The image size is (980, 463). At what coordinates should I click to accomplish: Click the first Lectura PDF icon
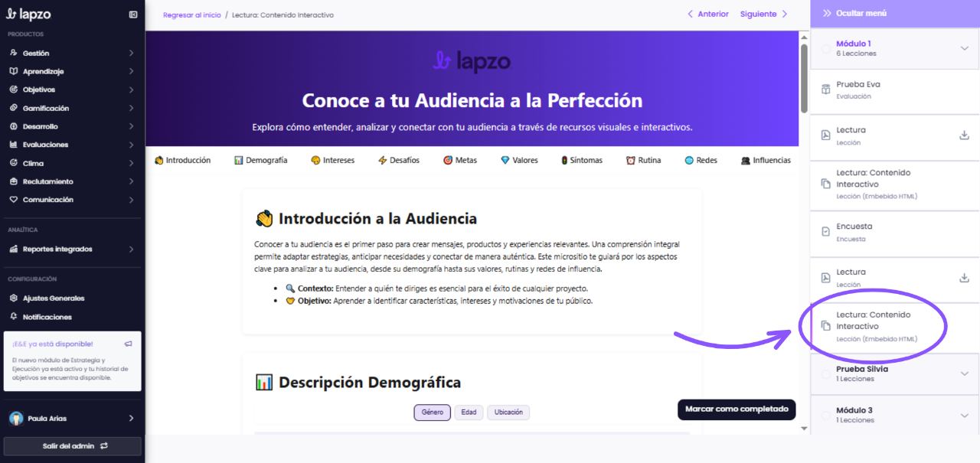point(825,135)
